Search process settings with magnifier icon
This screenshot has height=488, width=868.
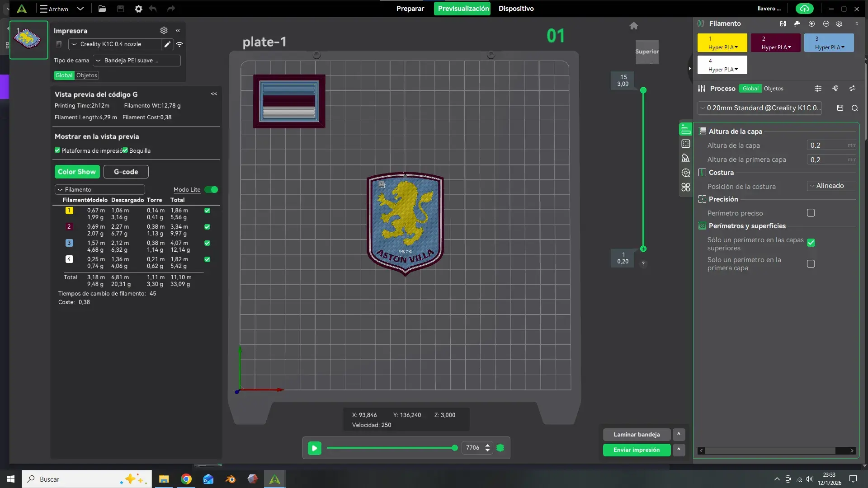[854, 108]
